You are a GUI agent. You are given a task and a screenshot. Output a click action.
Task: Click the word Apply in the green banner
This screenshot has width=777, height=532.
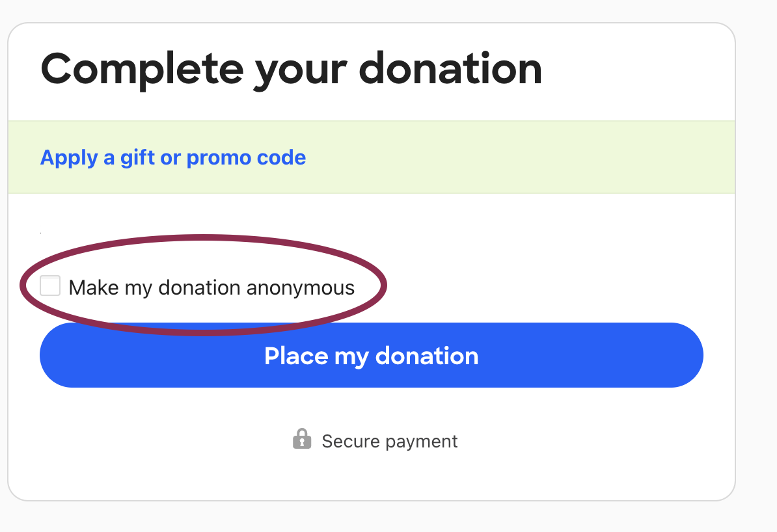69,159
